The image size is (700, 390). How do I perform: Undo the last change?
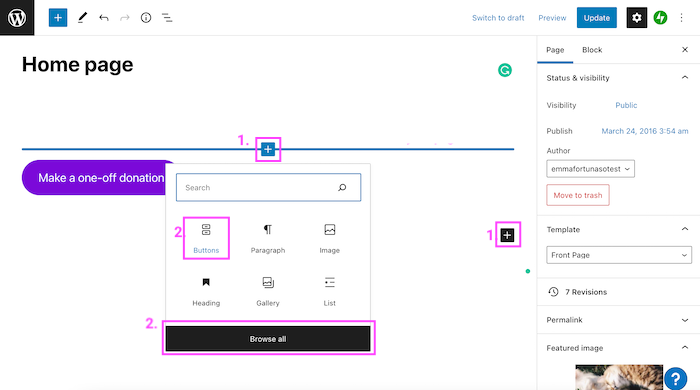(104, 18)
